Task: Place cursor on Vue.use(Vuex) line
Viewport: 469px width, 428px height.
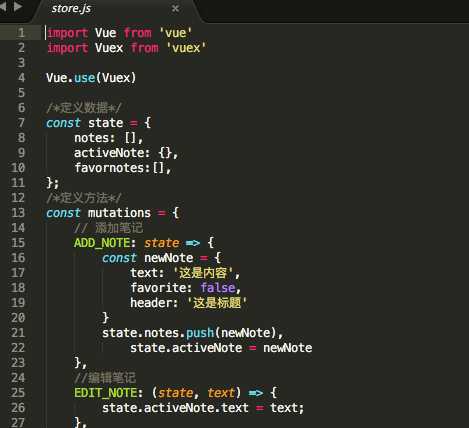Action: pyautogui.click(x=91, y=78)
